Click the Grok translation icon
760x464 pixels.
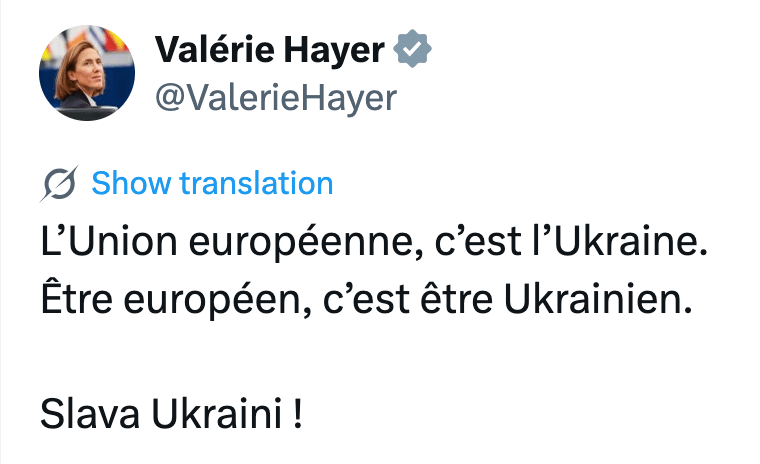[x=61, y=184]
